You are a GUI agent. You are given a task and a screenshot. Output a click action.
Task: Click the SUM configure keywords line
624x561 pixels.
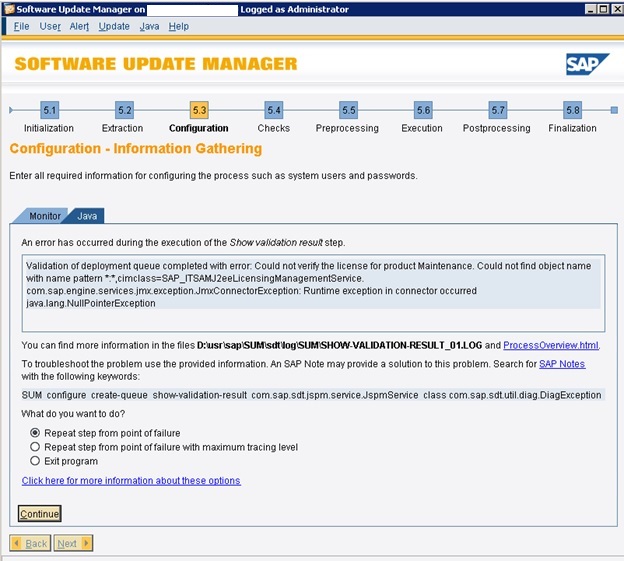(312, 395)
